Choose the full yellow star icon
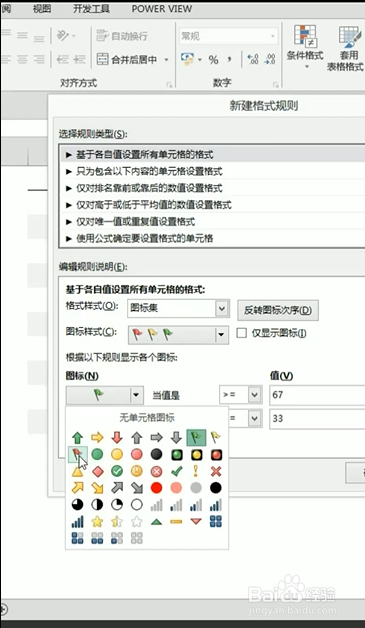Image resolution: width=365 pixels, height=628 pixels. point(97,521)
